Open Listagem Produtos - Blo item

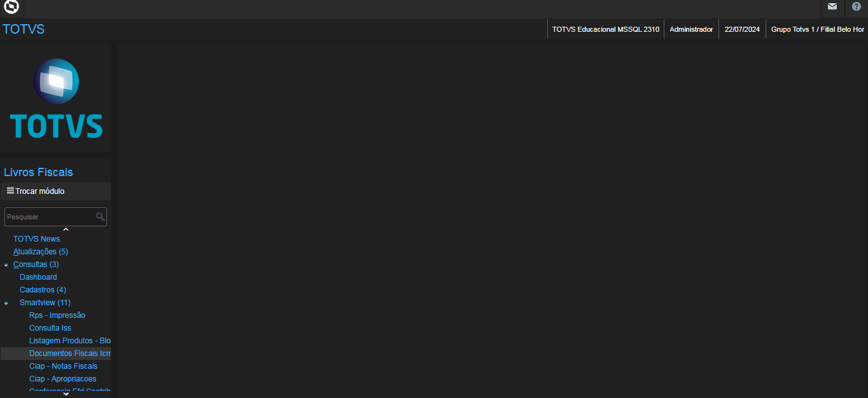(70, 341)
